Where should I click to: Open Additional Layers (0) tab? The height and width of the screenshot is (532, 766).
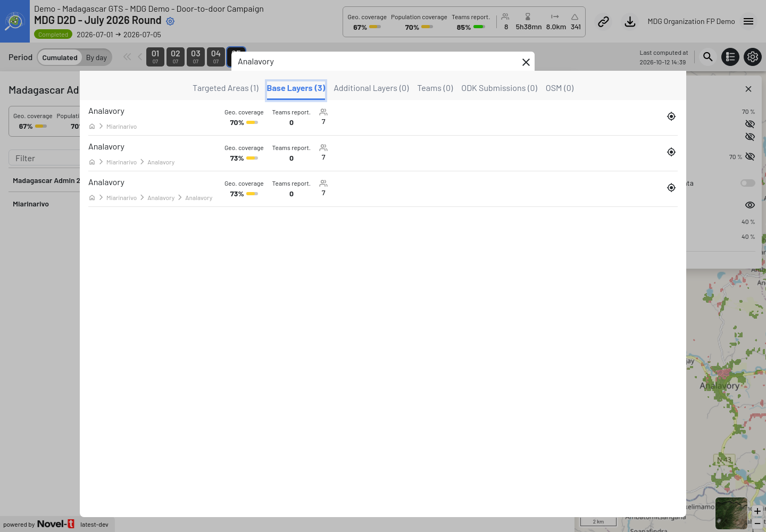click(371, 88)
